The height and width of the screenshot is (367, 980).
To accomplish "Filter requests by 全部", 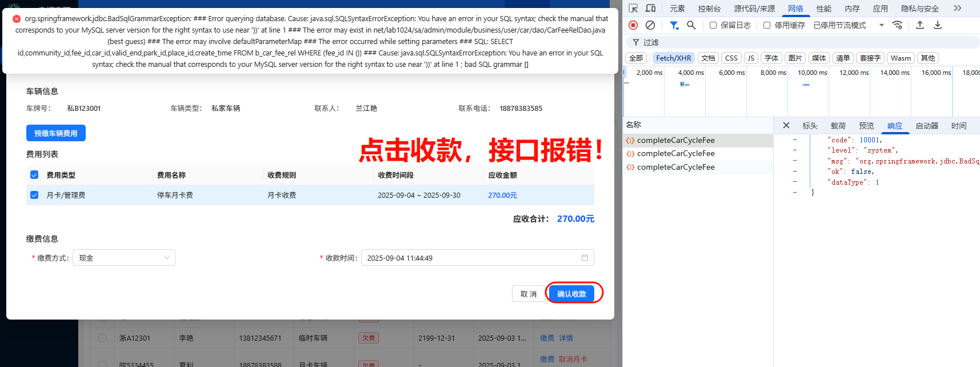I will pyautogui.click(x=636, y=58).
